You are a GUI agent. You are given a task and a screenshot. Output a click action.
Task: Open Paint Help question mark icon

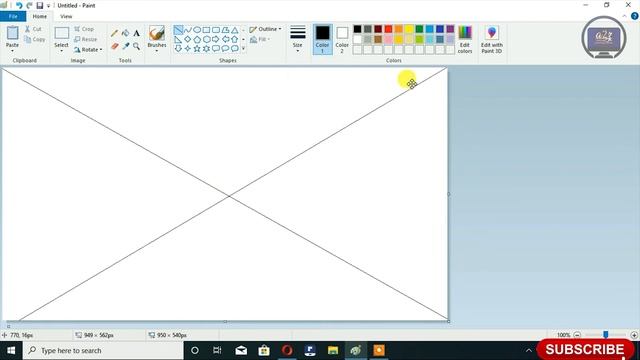[x=635, y=16]
